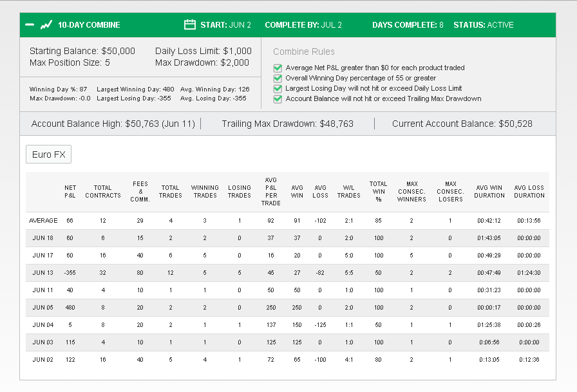The width and height of the screenshot is (577, 392).
Task: Click the Winning Day %: 87 statistic
Action: coord(58,89)
